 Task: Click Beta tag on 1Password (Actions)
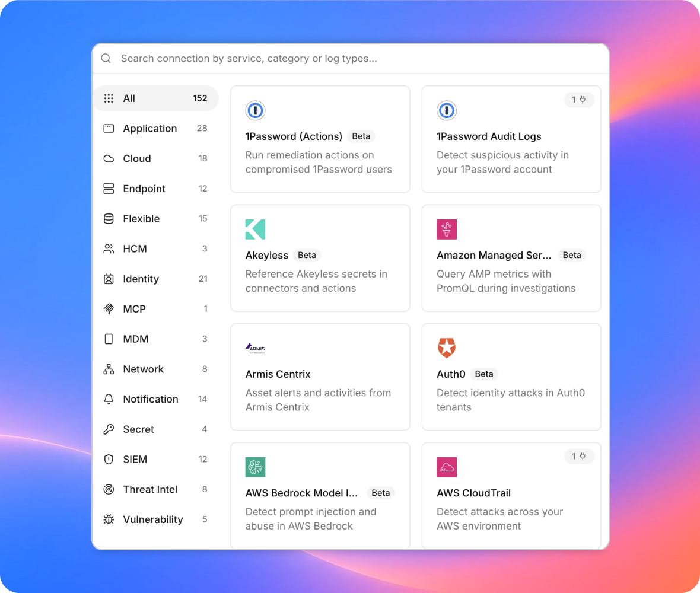pos(361,136)
